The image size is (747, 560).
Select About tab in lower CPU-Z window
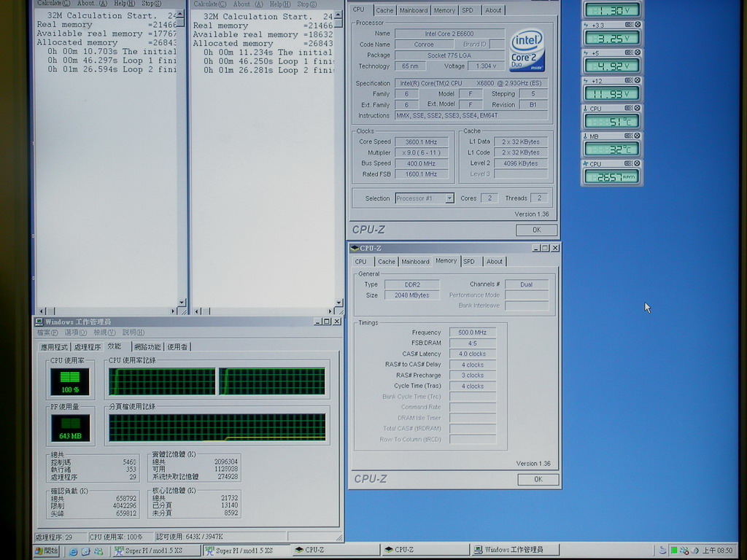pos(495,262)
